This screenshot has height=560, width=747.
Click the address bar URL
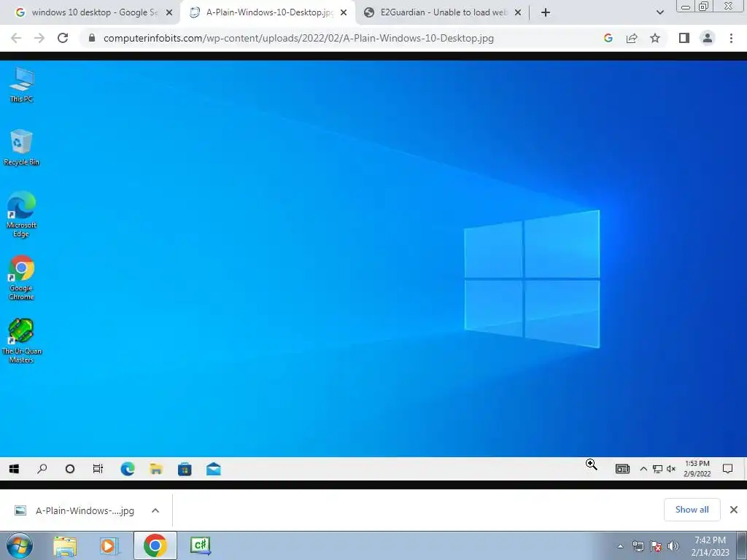[298, 38]
